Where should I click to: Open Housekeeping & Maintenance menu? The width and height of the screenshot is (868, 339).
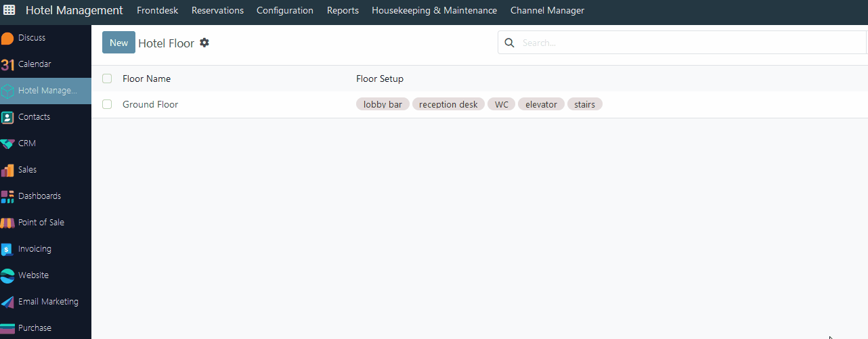click(x=434, y=10)
